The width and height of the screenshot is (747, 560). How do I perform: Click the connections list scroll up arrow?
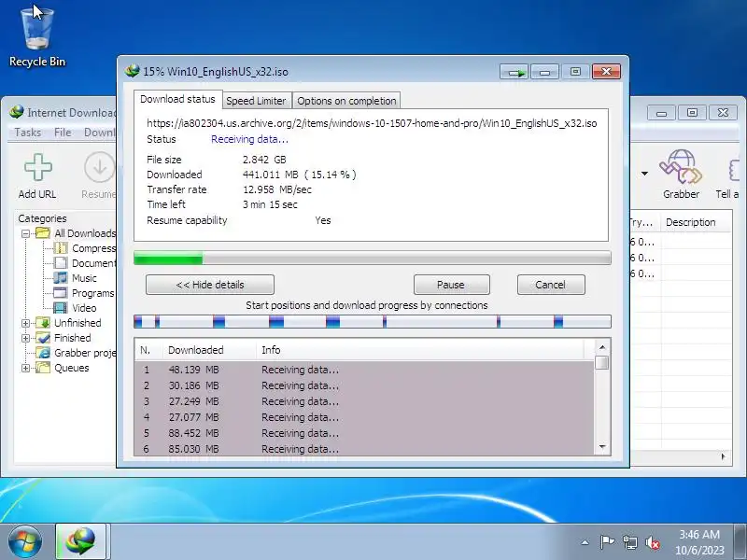[602, 347]
